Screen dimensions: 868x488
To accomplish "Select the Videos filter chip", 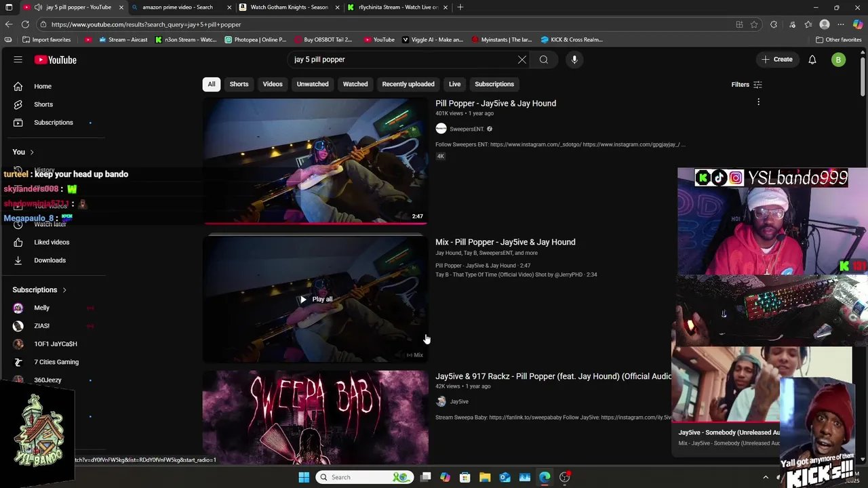I will [x=273, y=84].
